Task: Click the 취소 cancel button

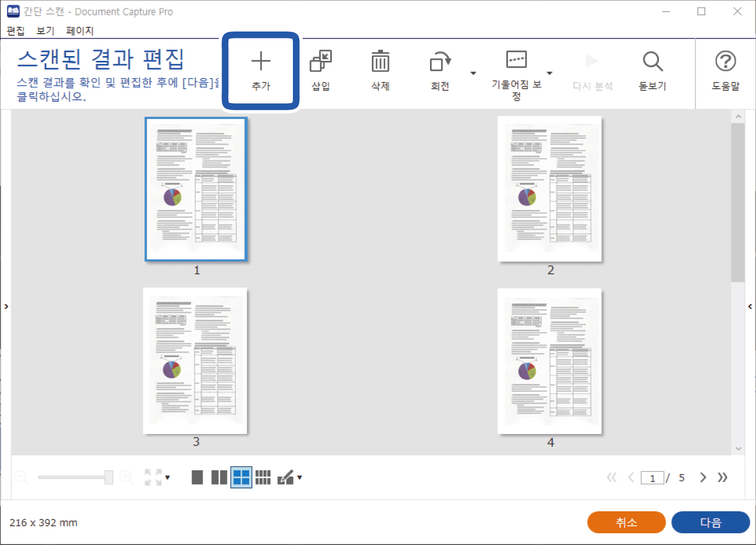Action: 626,522
